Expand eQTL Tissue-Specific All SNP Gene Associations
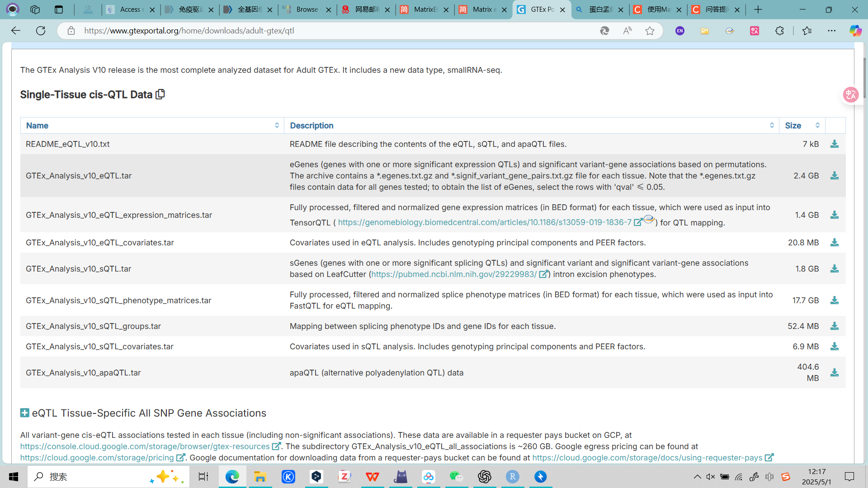Viewport: 868px width, 488px height. [25, 413]
